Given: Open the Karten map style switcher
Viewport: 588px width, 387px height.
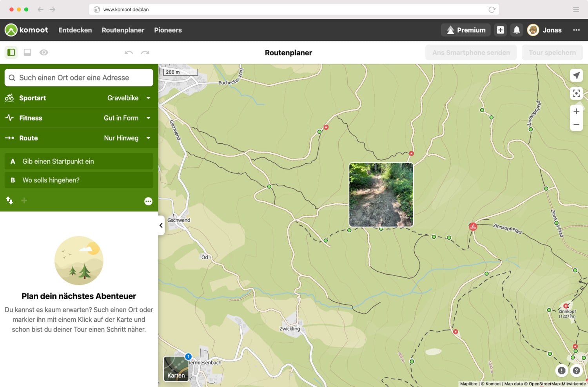Looking at the screenshot, I should [176, 369].
